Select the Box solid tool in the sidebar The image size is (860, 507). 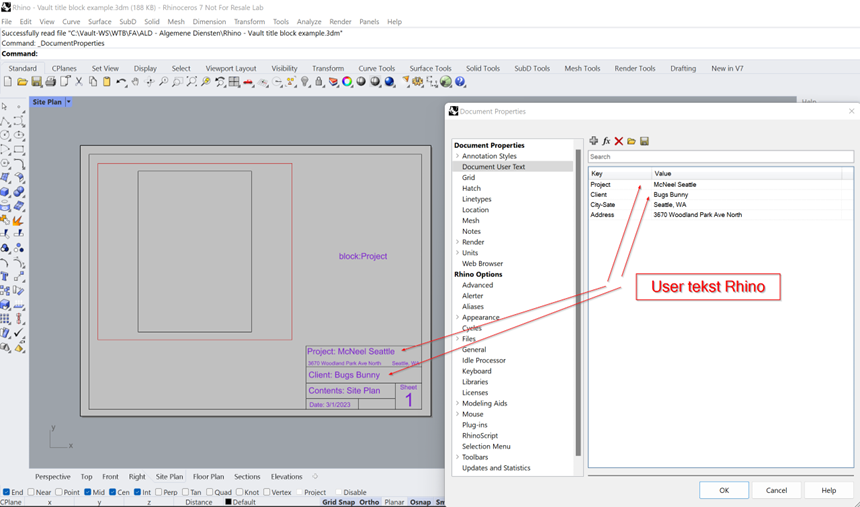(5, 192)
